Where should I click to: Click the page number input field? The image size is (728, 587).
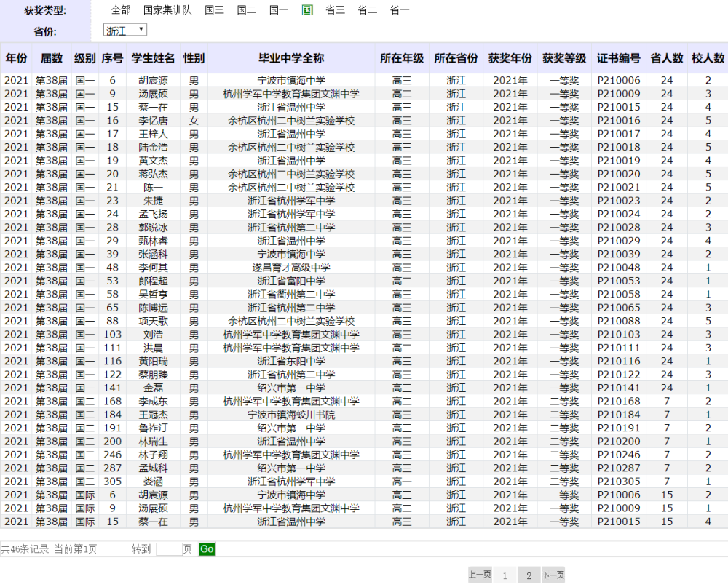(170, 549)
